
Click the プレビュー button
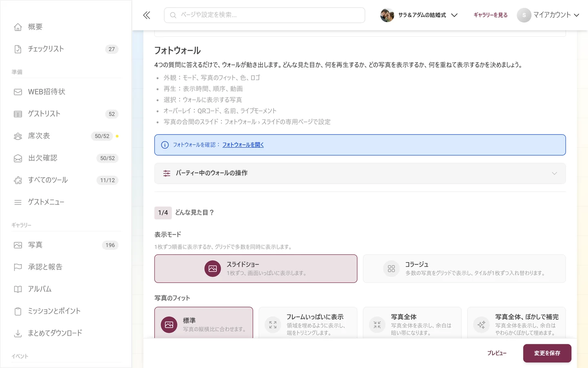[497, 353]
